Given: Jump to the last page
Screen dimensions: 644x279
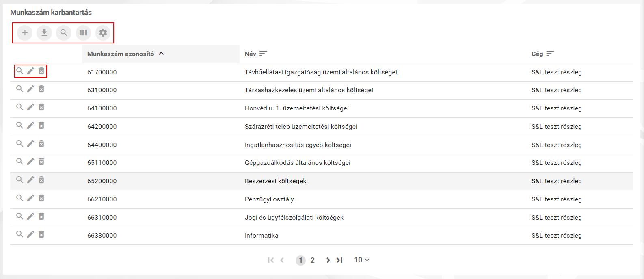Looking at the screenshot, I should [x=339, y=260].
